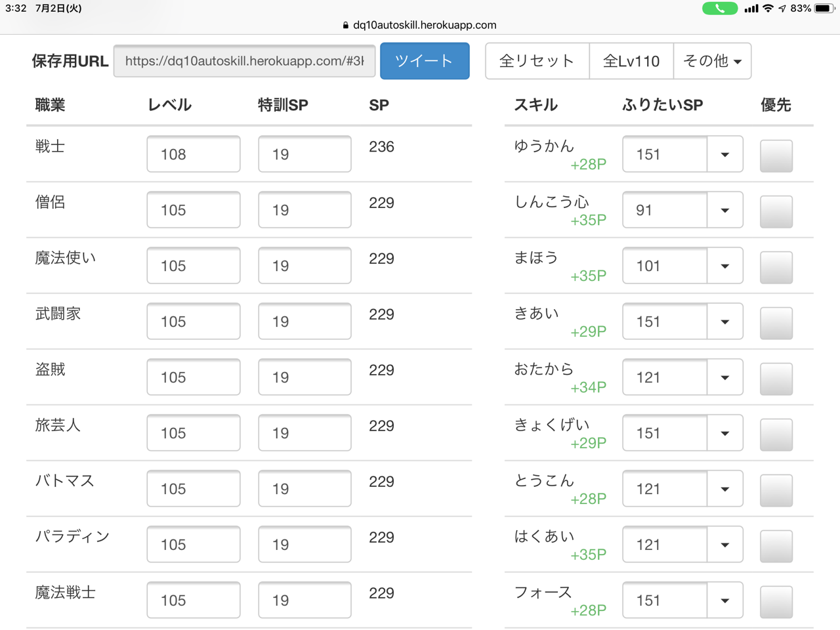Tap the cellular signal bars icon
Screen dimensions: 840x630
751,9
